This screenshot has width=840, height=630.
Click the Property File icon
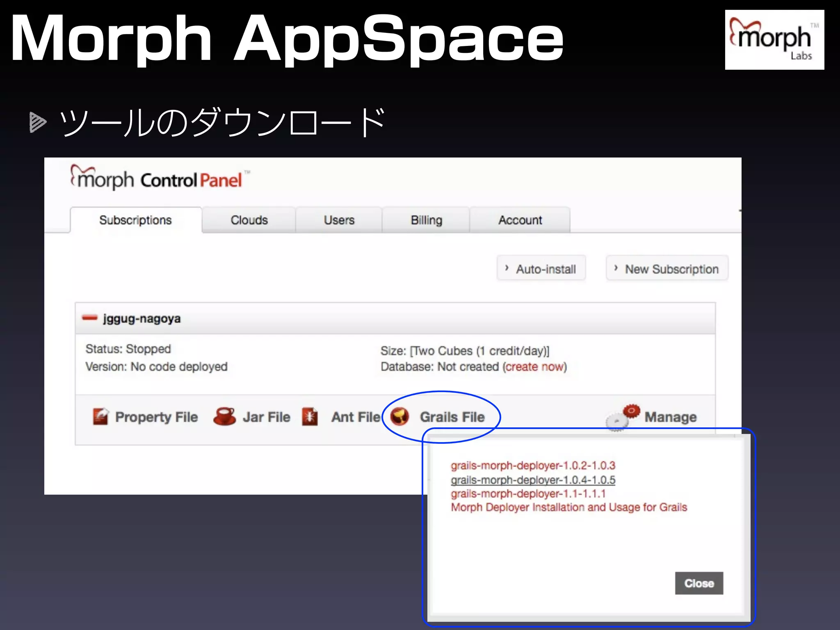100,416
